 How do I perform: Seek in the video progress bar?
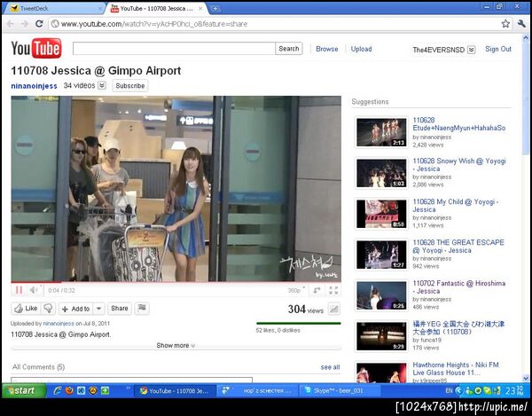click(176, 282)
